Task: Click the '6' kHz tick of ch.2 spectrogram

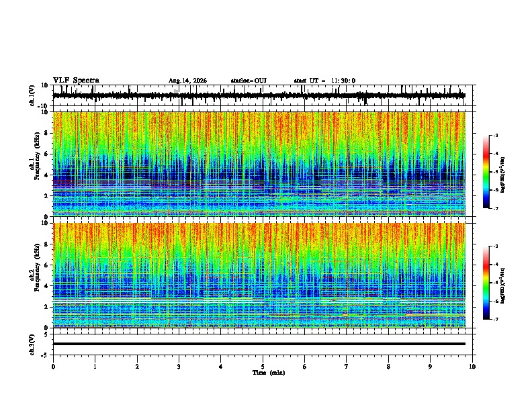Action: 47,265
